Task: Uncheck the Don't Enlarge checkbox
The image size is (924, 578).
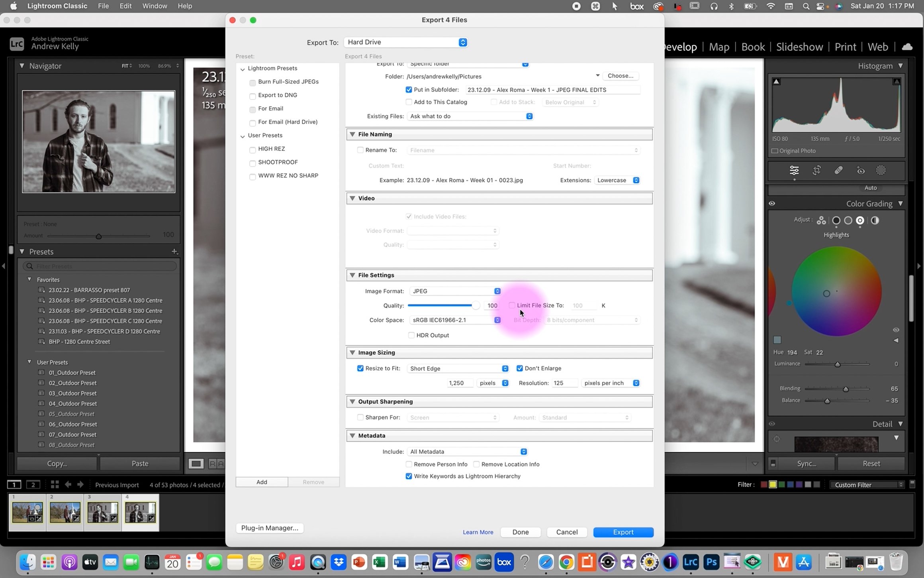Action: [519, 368]
